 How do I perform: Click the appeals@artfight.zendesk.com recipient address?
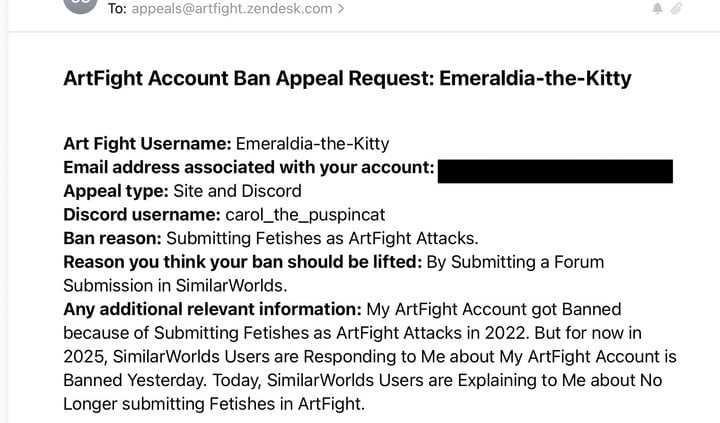231,8
